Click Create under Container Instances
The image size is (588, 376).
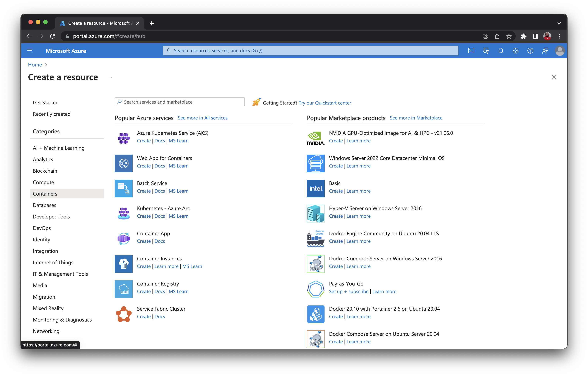(x=143, y=266)
